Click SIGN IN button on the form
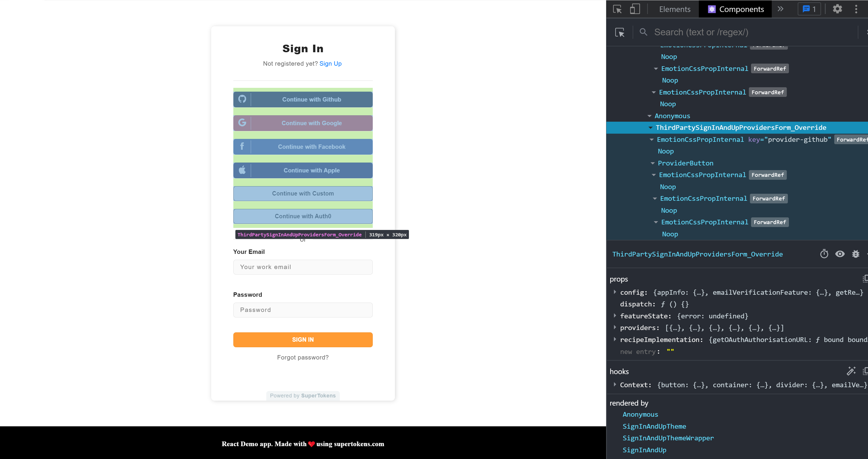Screen dimensions: 868x459 click(x=302, y=340)
